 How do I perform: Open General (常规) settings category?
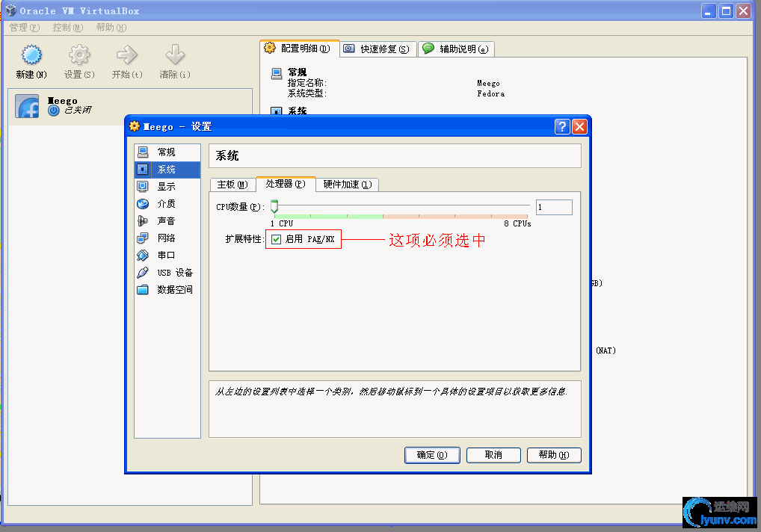pos(167,152)
